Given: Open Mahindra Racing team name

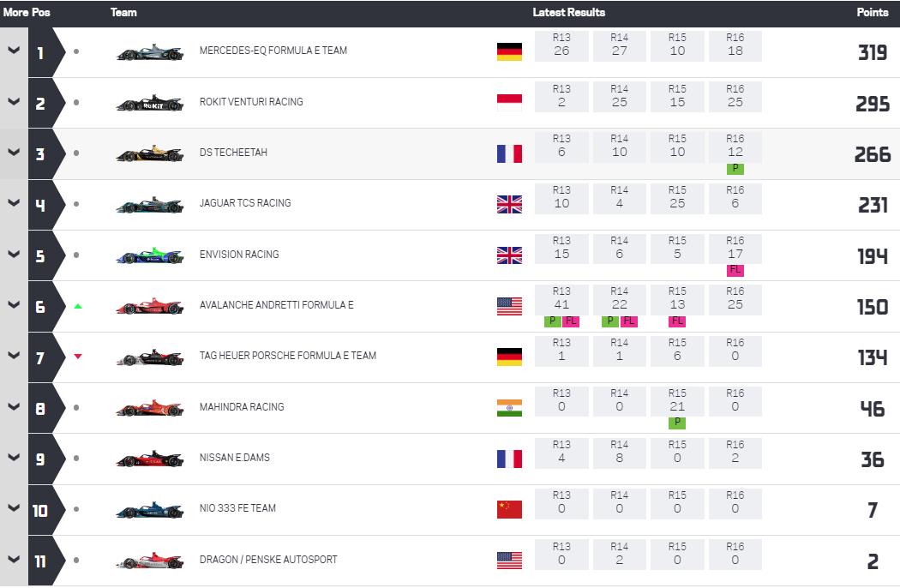Looking at the screenshot, I should pos(242,406).
